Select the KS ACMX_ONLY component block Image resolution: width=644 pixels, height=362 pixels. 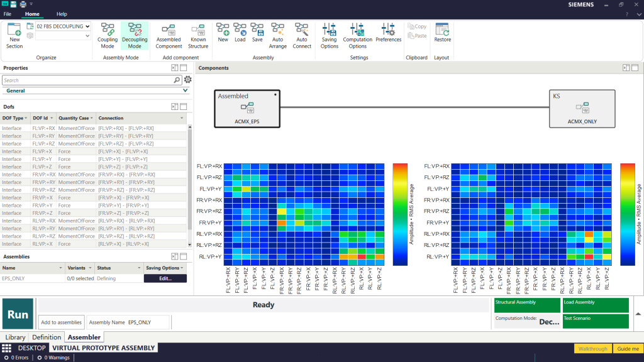point(582,109)
